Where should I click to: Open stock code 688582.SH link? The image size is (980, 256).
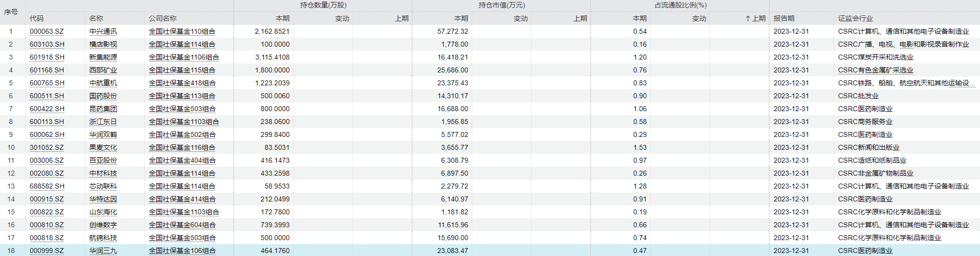click(x=47, y=186)
